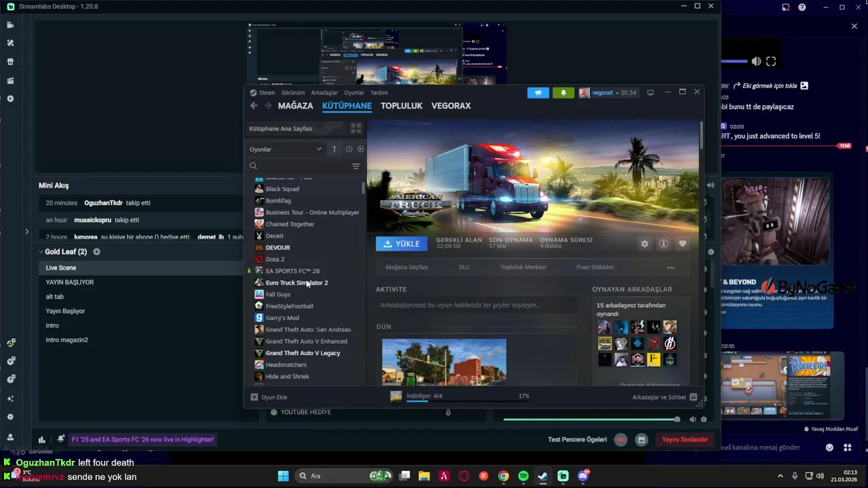Open Streamlabs Editor camera icon in sidebar
This screenshot has width=868, height=488.
[10, 24]
